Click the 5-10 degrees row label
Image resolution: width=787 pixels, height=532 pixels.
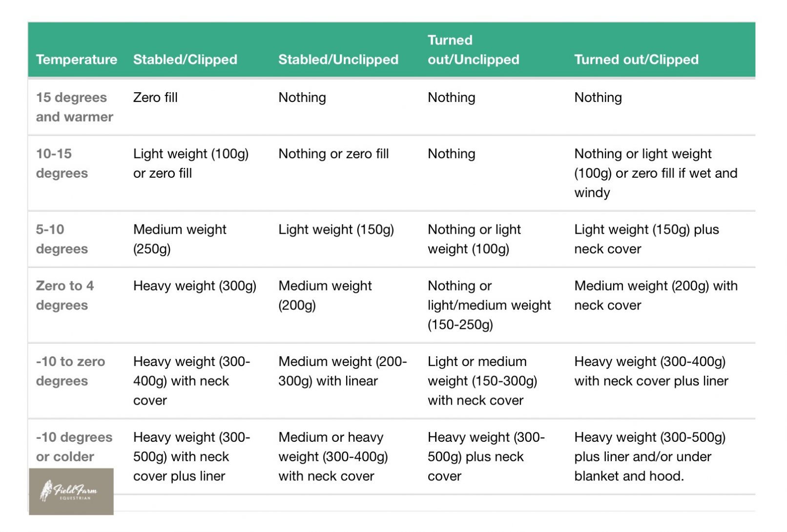point(62,239)
